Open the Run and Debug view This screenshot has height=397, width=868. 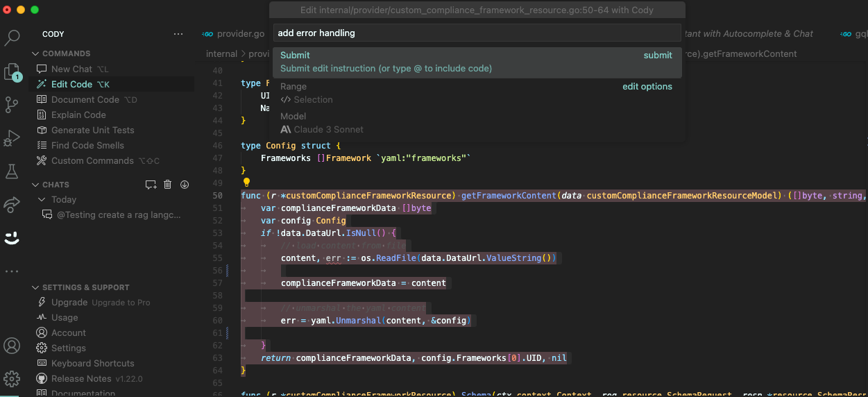12,138
